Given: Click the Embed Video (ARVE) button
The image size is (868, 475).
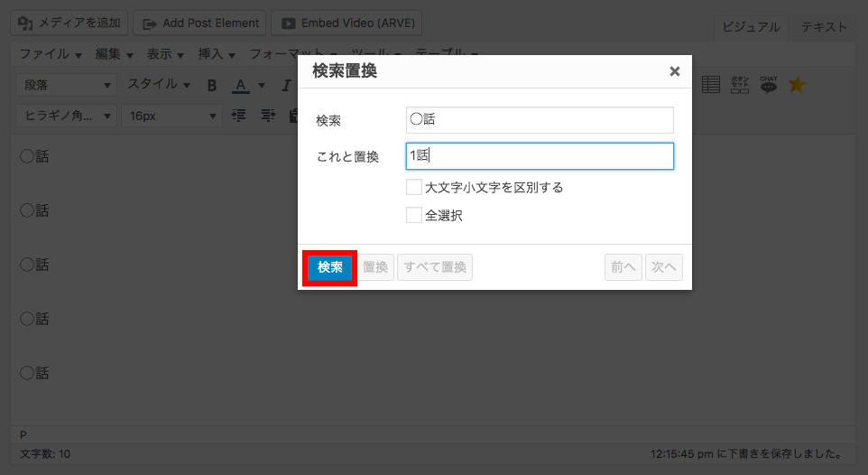Looking at the screenshot, I should tap(347, 23).
